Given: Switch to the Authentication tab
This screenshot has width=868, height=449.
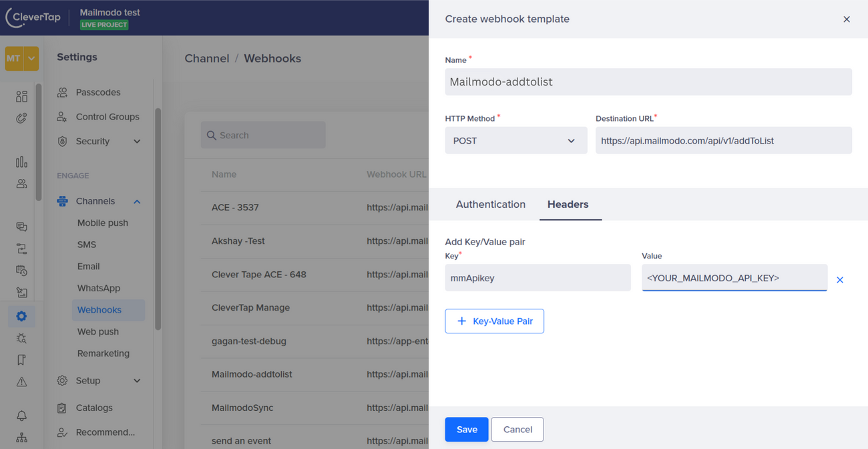Looking at the screenshot, I should tap(490, 204).
